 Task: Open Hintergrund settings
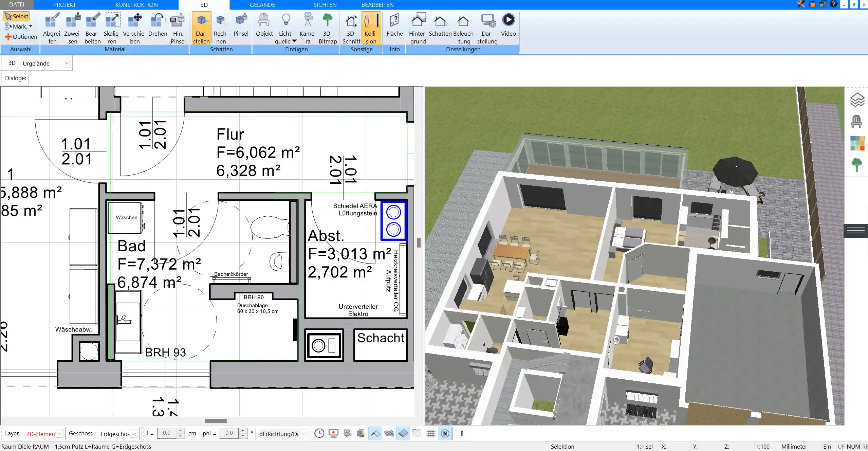click(418, 28)
